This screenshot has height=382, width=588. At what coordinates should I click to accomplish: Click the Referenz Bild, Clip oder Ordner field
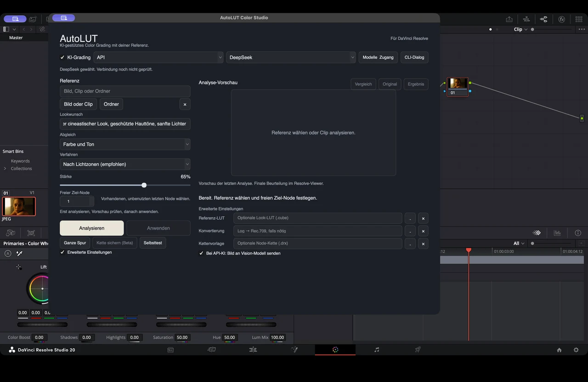[125, 91]
